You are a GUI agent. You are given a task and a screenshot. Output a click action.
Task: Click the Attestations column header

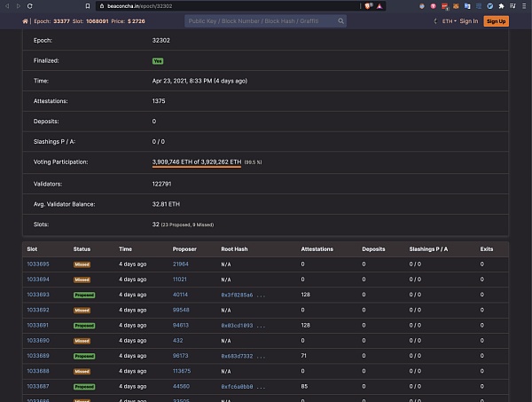317,248
